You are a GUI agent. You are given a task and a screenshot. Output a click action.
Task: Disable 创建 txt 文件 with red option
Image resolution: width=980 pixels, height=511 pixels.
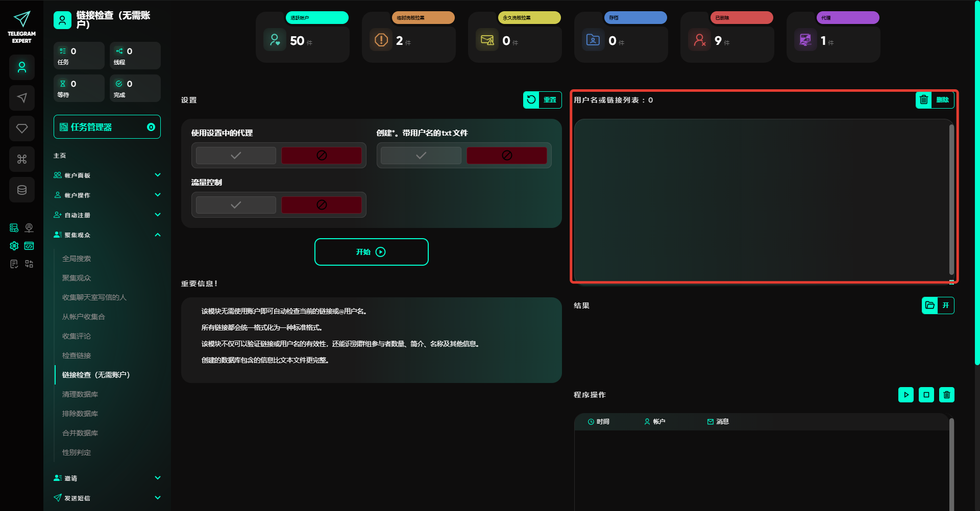point(506,156)
